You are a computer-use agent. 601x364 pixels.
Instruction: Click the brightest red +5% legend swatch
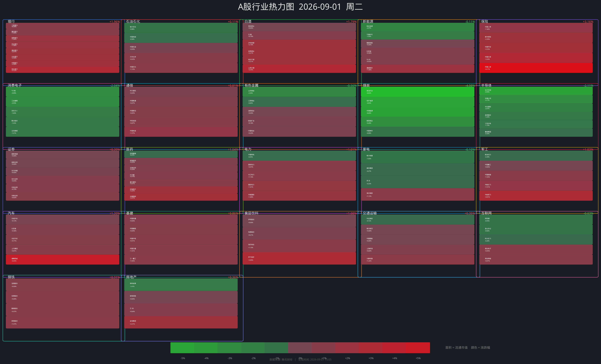[418, 348]
